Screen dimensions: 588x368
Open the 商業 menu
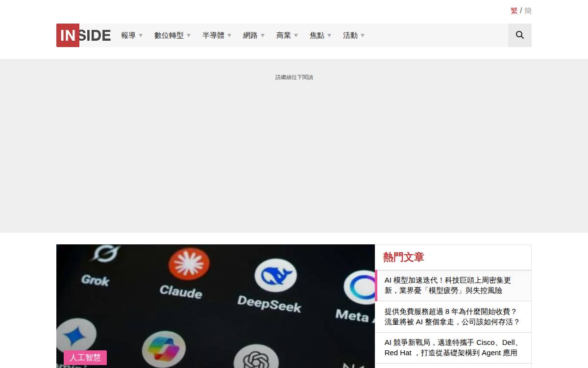coord(284,35)
